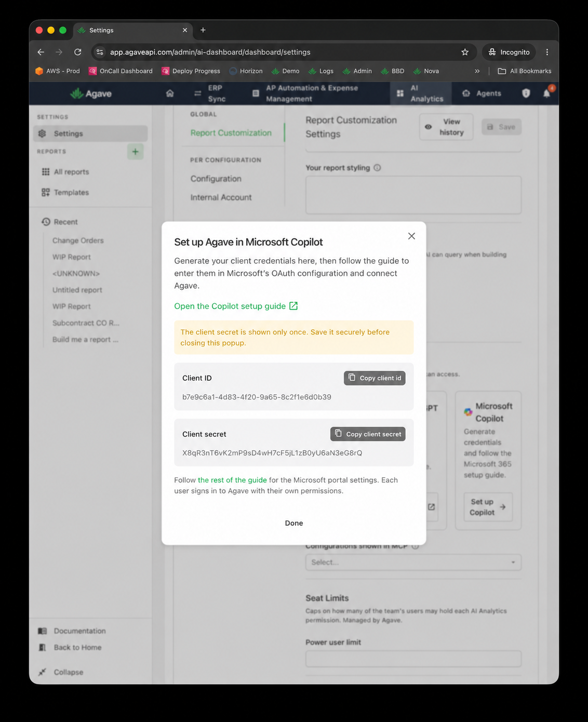588x722 pixels.
Task: Click Done in the dialog
Action: (x=294, y=523)
